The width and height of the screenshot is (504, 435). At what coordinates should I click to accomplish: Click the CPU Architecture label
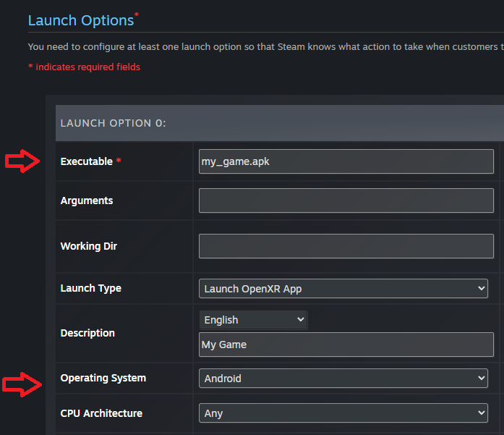(x=101, y=413)
